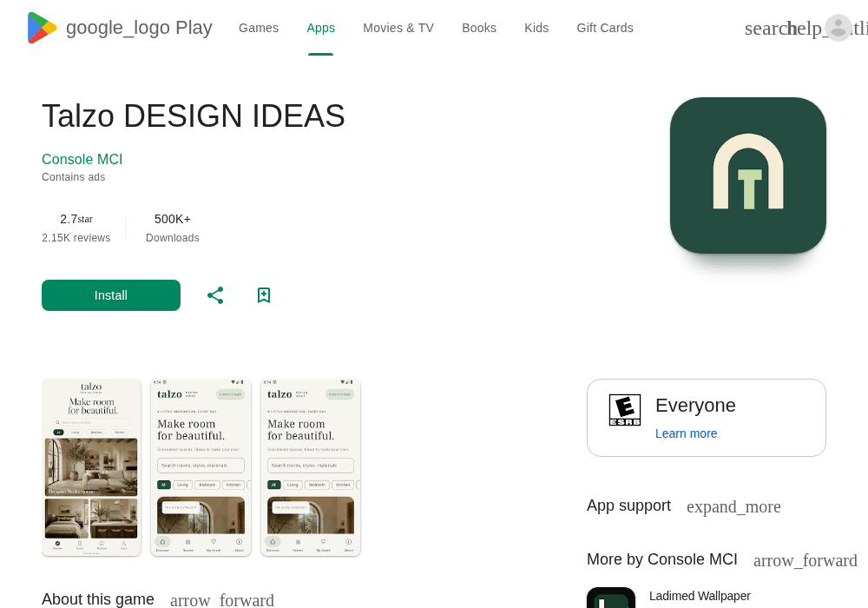The image size is (868, 608).
Task: Open the Ladimed Wallpaper app icon
Action: [611, 598]
